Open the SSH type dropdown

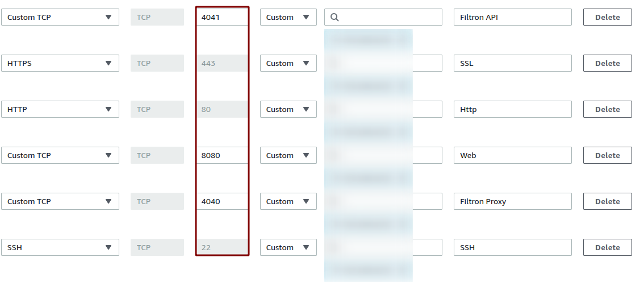point(60,247)
